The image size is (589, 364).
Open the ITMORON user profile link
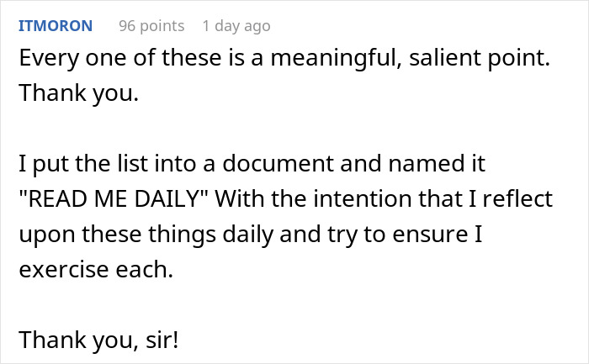coord(56,26)
